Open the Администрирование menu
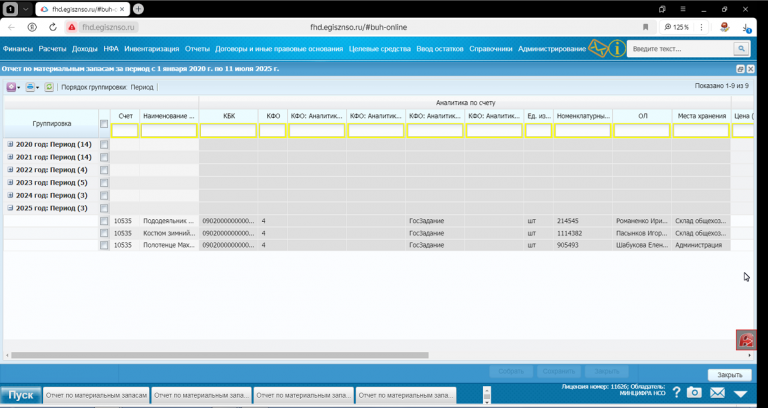The height and width of the screenshot is (408, 768). (552, 49)
